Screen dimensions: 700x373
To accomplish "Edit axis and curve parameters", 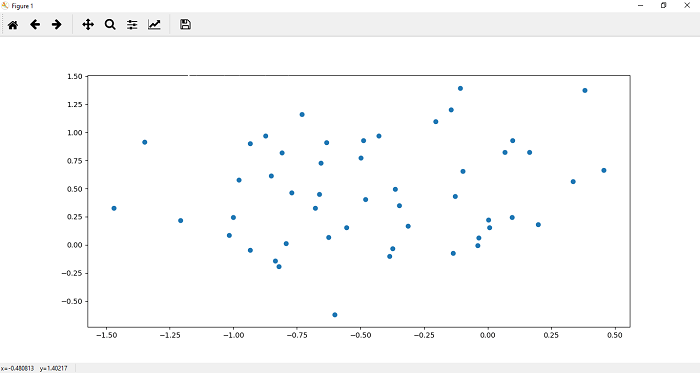I will pos(154,25).
